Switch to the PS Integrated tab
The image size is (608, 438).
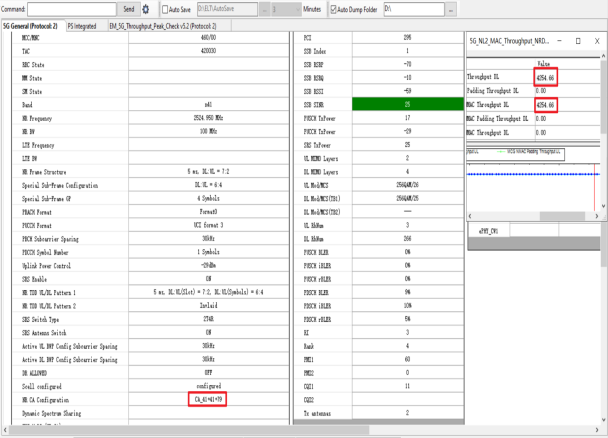pyautogui.click(x=82, y=26)
